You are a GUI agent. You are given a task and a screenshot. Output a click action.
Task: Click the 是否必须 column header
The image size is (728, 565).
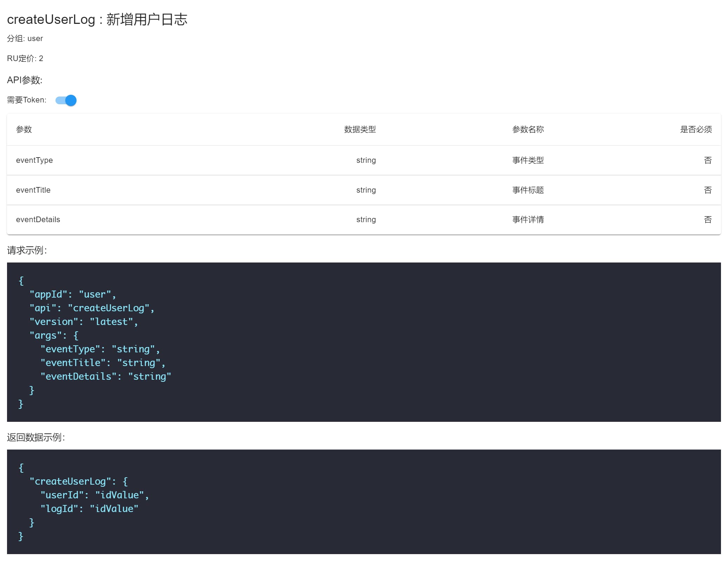696,129
